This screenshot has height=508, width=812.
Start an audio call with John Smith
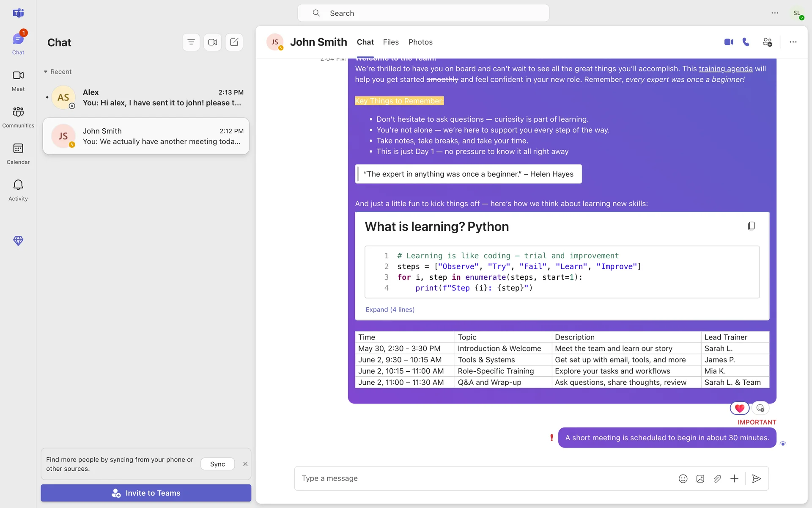click(746, 42)
